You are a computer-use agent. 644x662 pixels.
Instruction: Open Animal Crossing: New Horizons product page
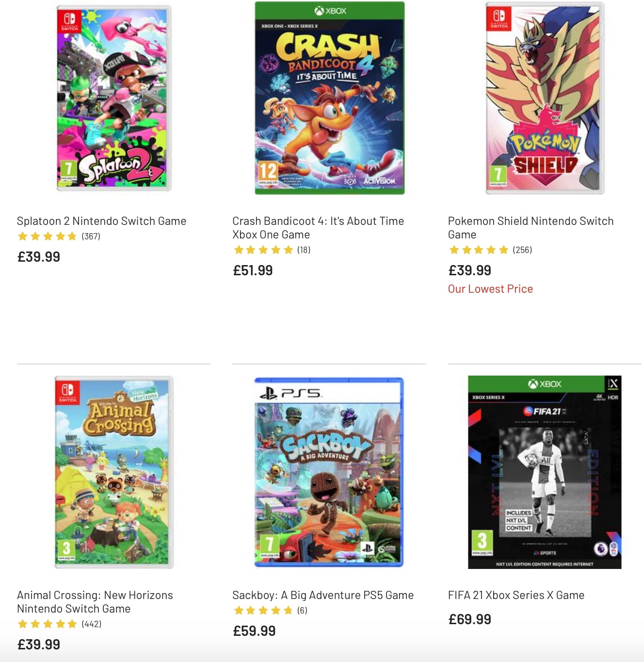pyautogui.click(x=95, y=601)
